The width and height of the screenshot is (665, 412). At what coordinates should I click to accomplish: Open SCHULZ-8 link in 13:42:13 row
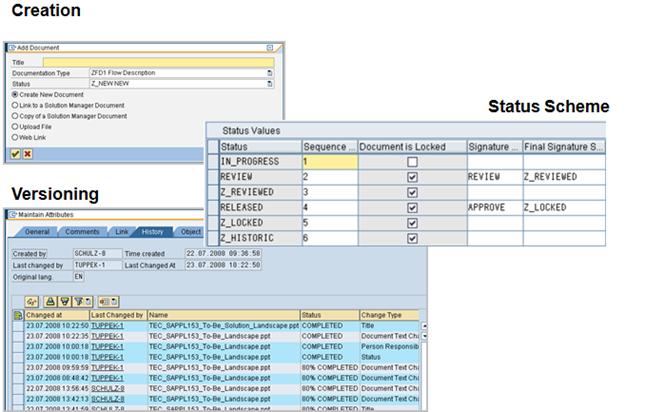tap(108, 399)
